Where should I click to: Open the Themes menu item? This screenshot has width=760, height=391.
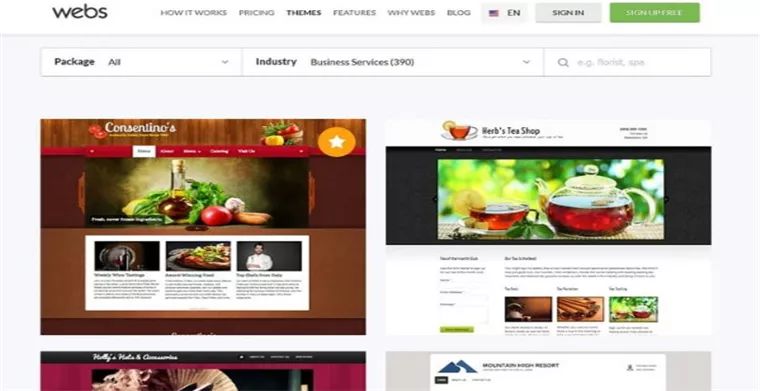tap(303, 13)
